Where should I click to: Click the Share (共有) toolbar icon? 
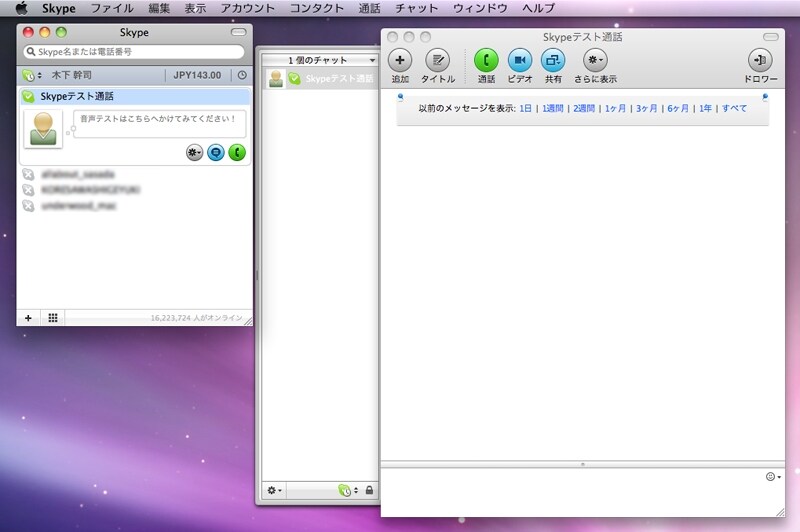point(553,60)
